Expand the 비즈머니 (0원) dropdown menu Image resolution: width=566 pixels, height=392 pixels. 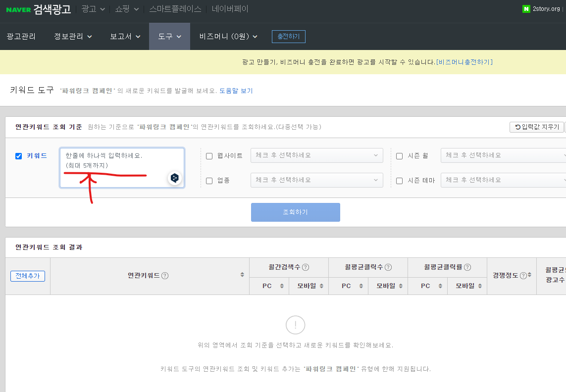[x=227, y=36]
